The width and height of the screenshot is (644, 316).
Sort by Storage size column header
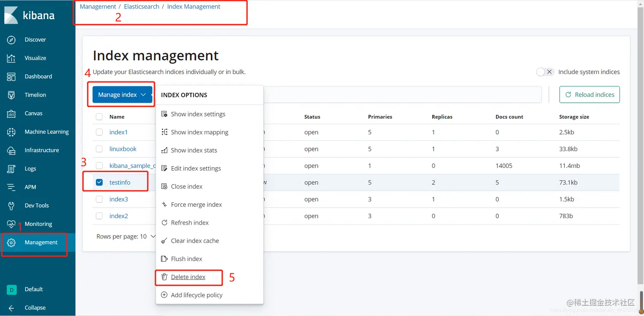coord(574,117)
